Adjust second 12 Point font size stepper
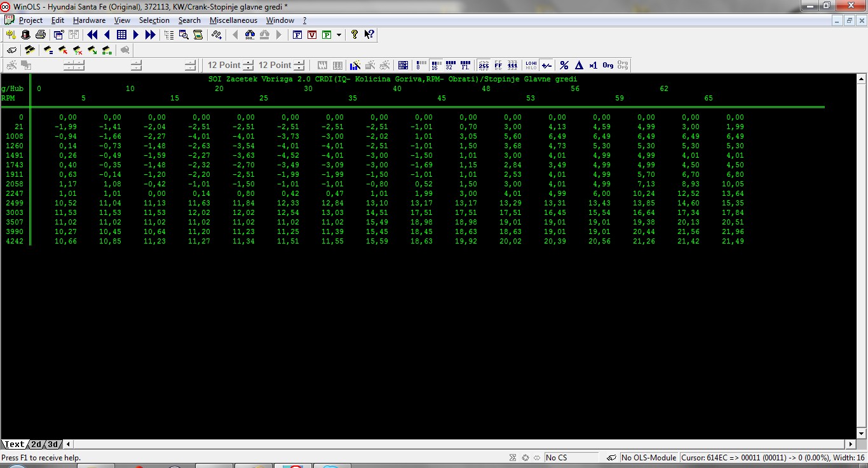The image size is (868, 468). (x=299, y=65)
